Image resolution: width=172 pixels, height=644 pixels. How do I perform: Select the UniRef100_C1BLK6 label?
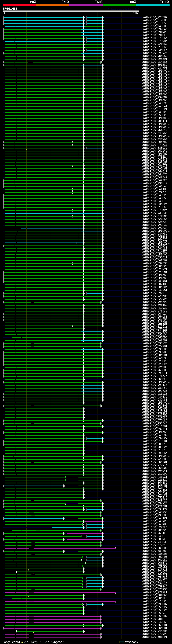click(x=154, y=47)
